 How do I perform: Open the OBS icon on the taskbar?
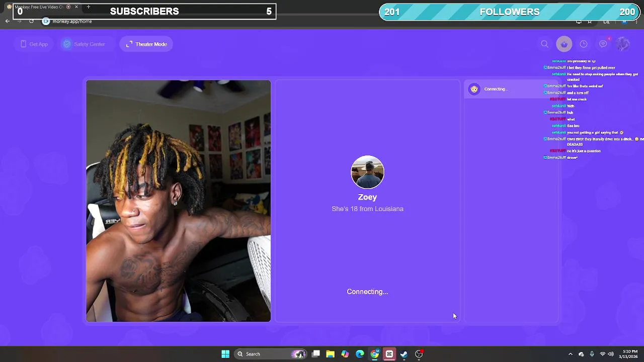click(x=419, y=354)
